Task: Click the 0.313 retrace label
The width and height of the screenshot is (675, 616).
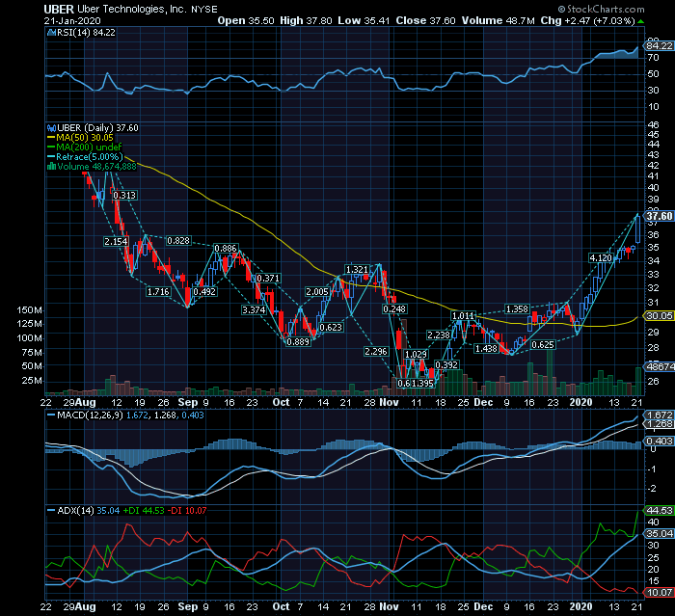Action: click(x=124, y=195)
